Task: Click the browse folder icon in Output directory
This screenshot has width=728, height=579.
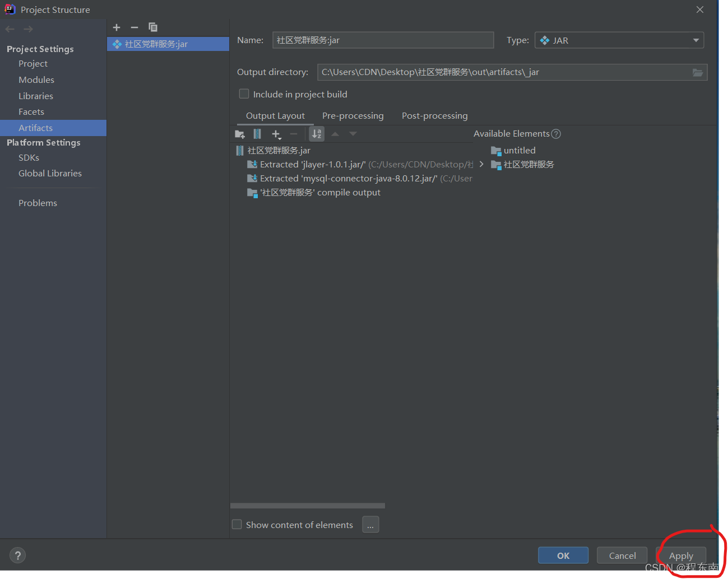Action: pos(698,72)
